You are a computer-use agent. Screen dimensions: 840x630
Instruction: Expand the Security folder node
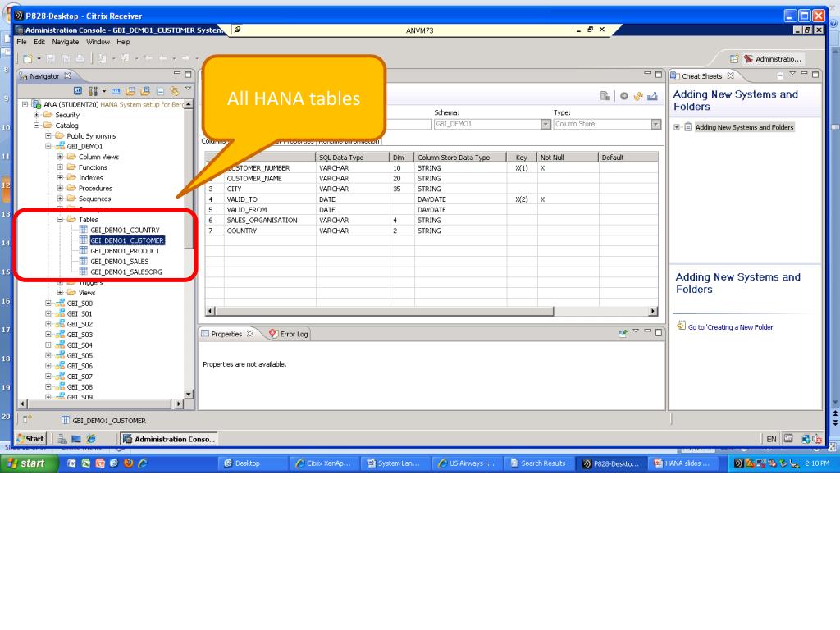point(36,115)
